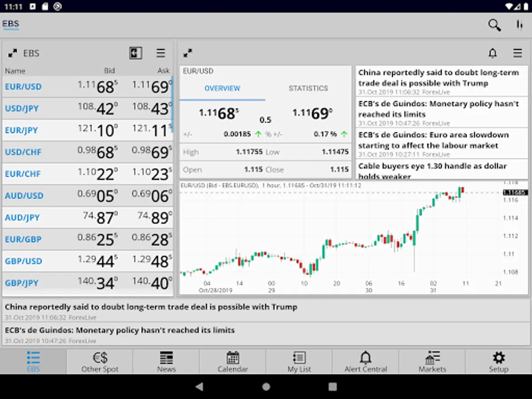Select the GBP/JPY row
The width and height of the screenshot is (532, 399).
(87, 282)
